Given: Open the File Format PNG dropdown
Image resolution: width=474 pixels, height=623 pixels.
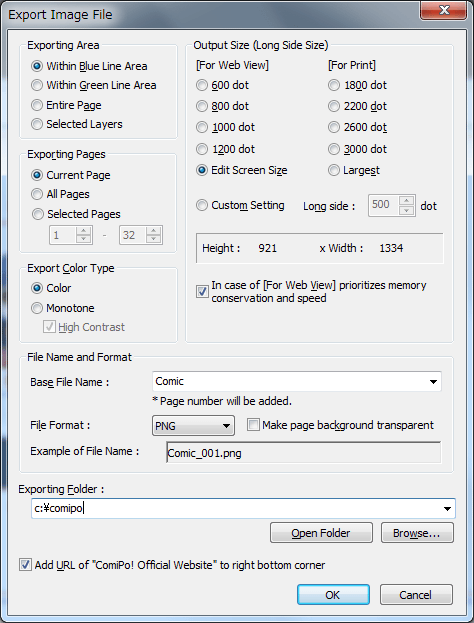Looking at the screenshot, I should click(x=193, y=426).
